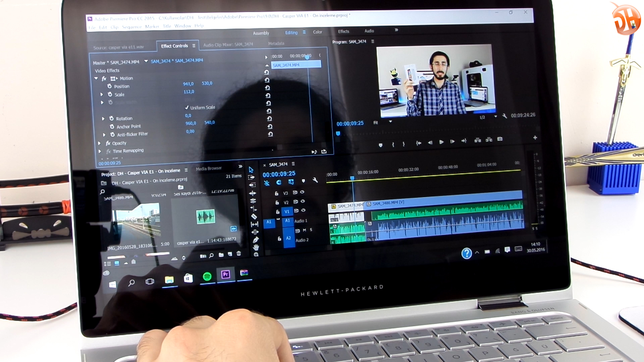Image resolution: width=644 pixels, height=362 pixels.
Task: Expand the Opacity effect
Action: [99, 143]
